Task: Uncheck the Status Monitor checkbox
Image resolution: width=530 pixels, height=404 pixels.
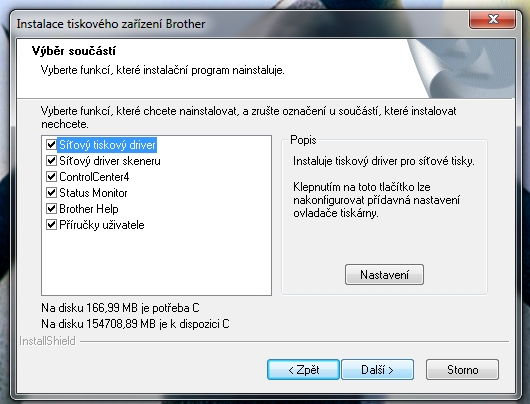Action: click(51, 193)
